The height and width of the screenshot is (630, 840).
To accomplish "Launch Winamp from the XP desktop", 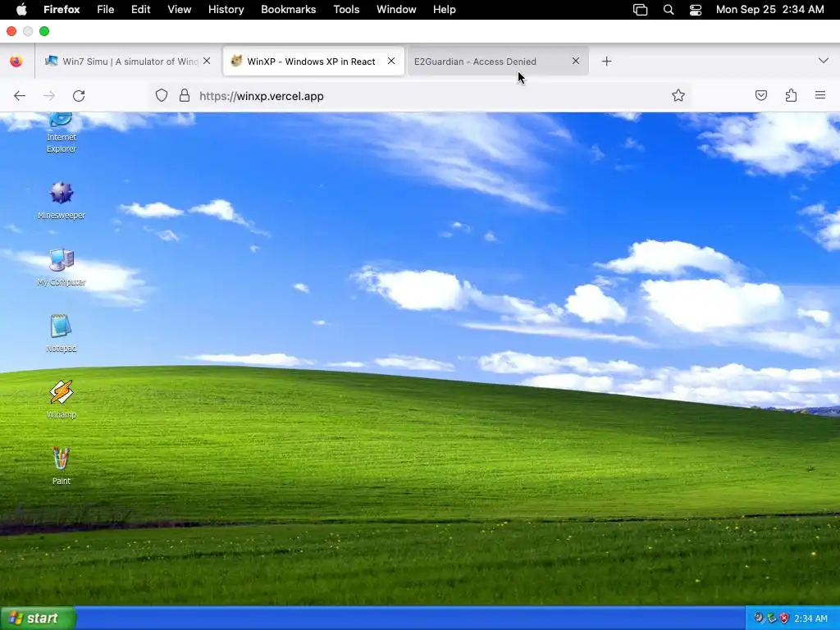I will point(61,399).
